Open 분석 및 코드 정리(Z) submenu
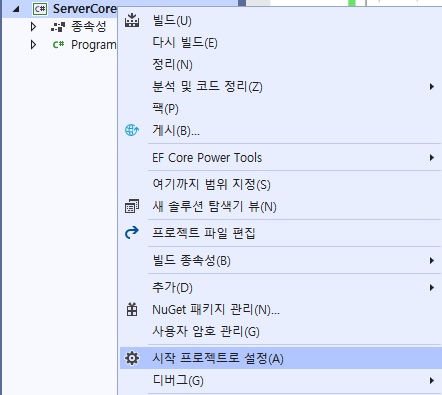Viewport: 442px width, 395px height. coord(280,87)
